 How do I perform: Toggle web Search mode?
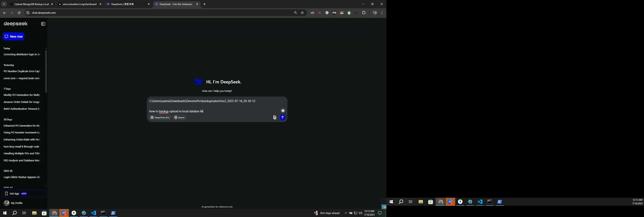pos(180,117)
